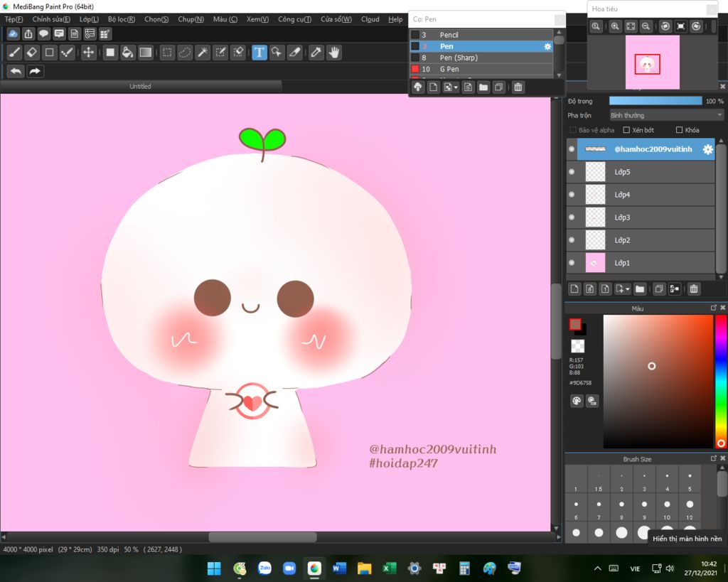Viewport: 728px width, 582px height.
Task: Open the Pha trộn blend mode dropdown
Action: [666, 115]
